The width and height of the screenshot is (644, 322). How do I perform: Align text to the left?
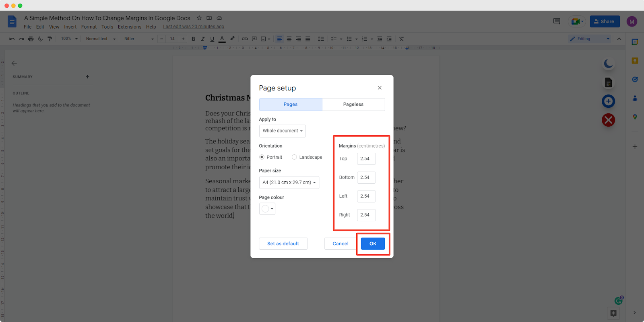[x=280, y=39]
